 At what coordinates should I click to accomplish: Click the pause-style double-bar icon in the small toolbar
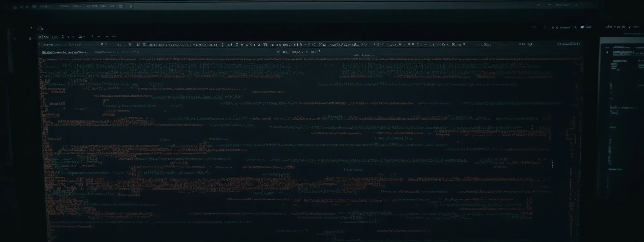92,37
